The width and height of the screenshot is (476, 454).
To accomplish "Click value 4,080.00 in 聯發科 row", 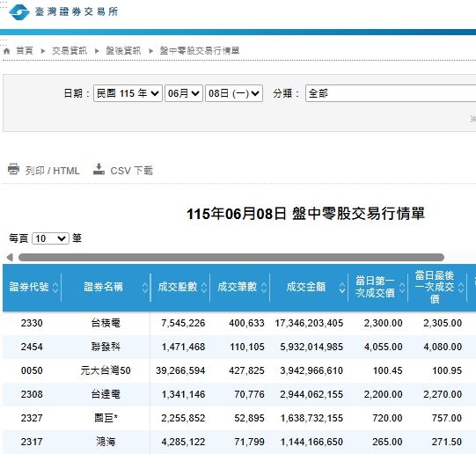I will click(443, 347).
